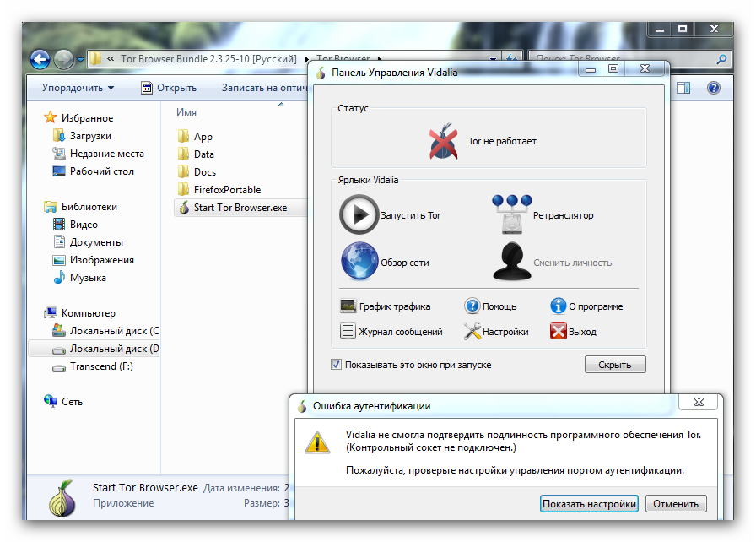This screenshot has height=542, width=756.
Task: Open График трафика bandwidth graph
Action: tap(348, 306)
